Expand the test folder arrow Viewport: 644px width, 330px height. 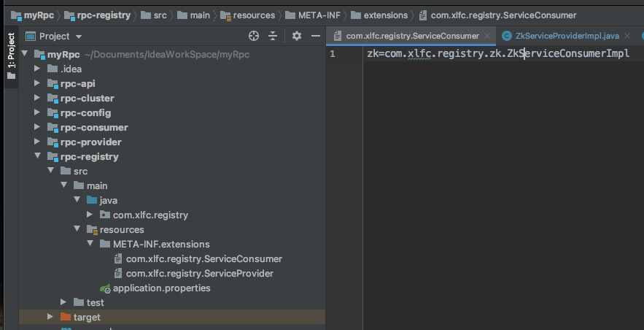tap(63, 302)
